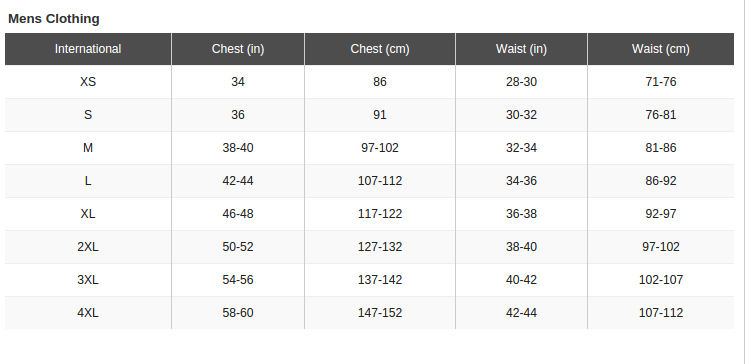This screenshot has width=745, height=364.
Task: Click the 2XL size row label
Action: [88, 247]
